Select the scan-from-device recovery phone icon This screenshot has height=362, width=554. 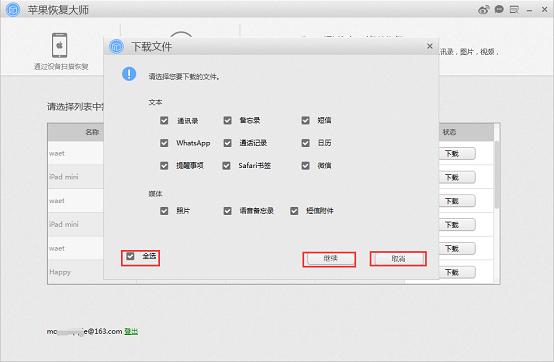(59, 45)
